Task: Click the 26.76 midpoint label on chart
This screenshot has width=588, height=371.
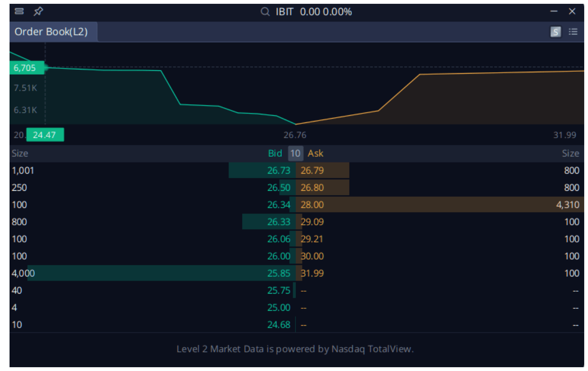Action: pos(296,135)
